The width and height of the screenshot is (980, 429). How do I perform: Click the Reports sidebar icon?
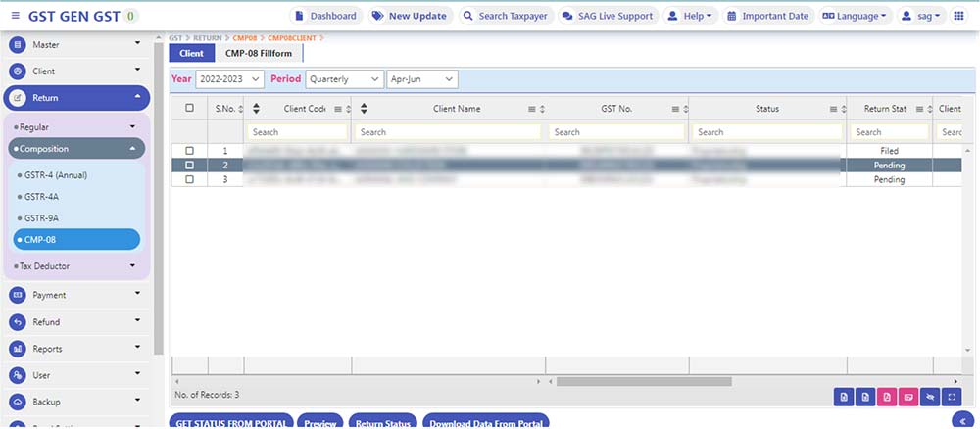click(x=17, y=349)
